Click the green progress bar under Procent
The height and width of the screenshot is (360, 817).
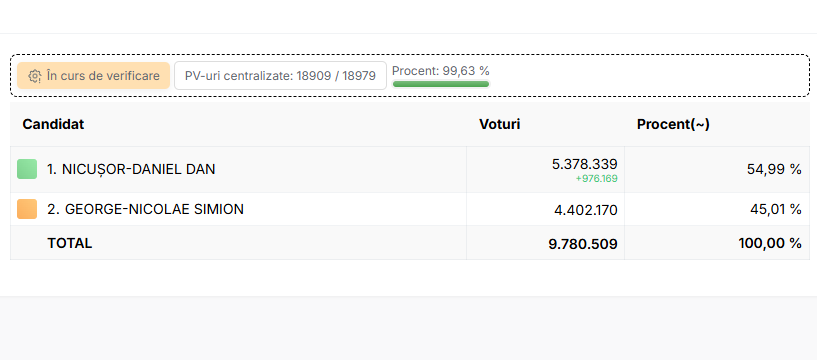click(x=441, y=84)
